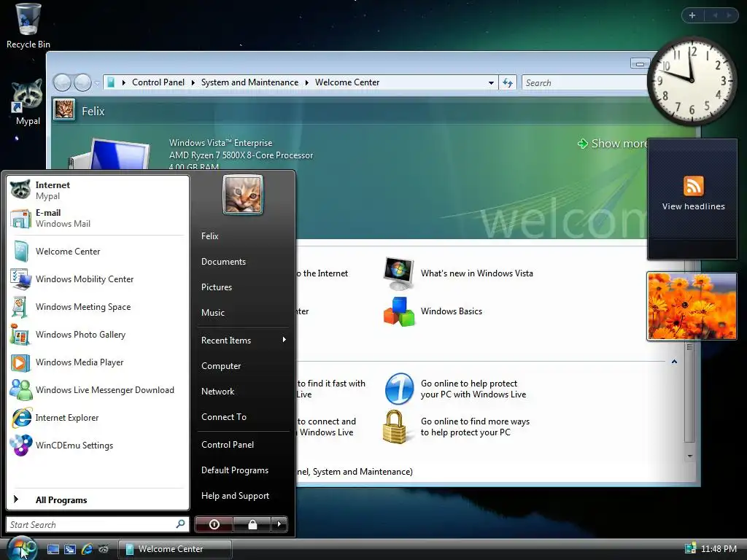Click the Welcome Center Search box
Screen dimensions: 747x560
click(584, 83)
